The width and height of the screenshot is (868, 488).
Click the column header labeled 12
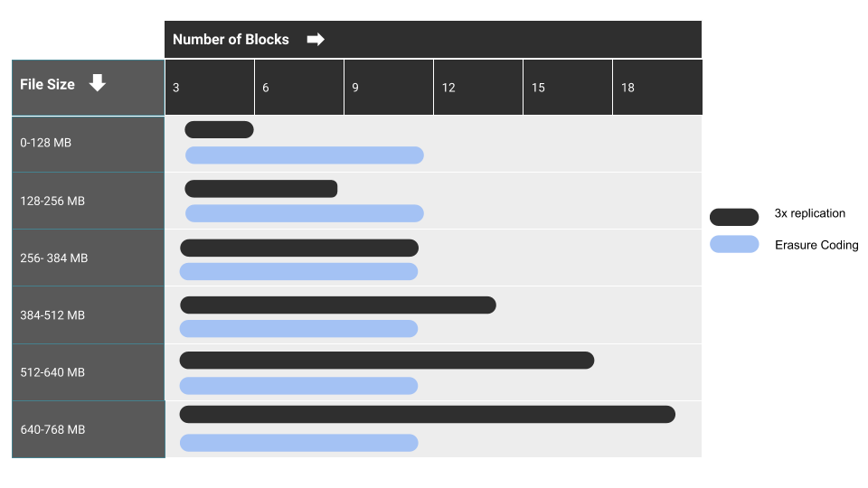(448, 88)
